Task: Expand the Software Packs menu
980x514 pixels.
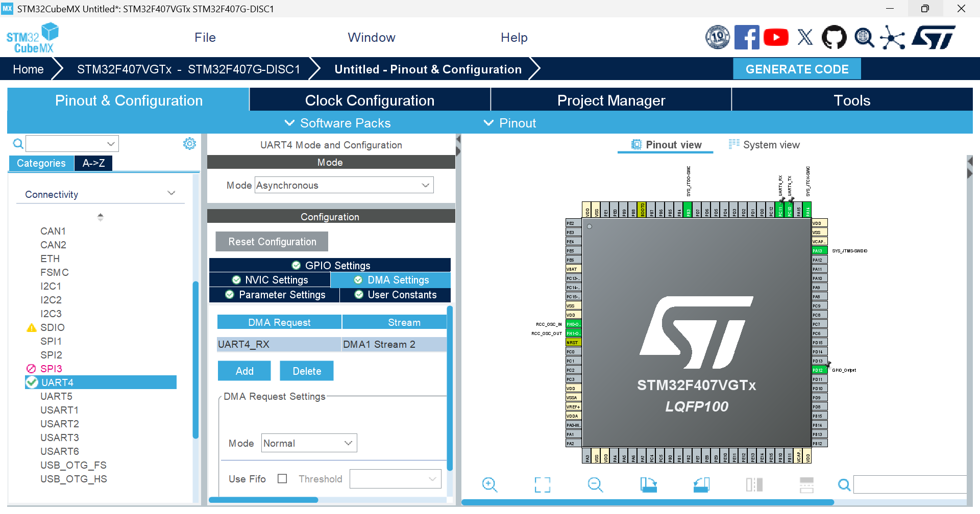Action: (337, 123)
